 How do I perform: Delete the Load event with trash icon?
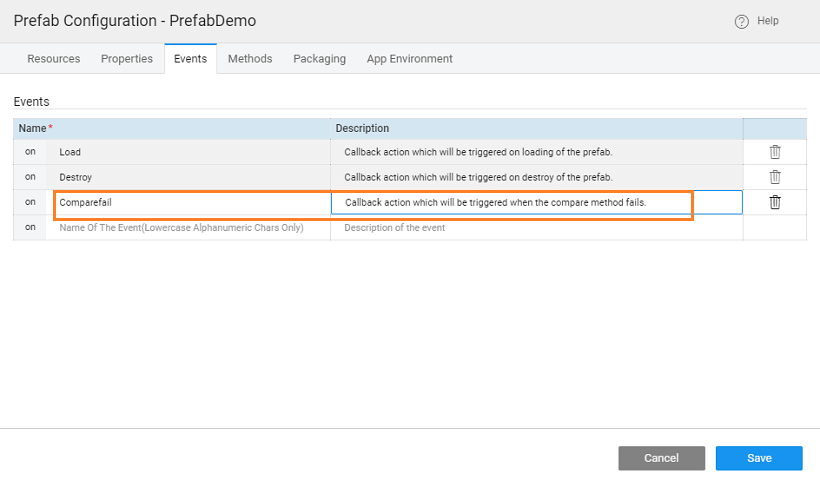pos(775,152)
